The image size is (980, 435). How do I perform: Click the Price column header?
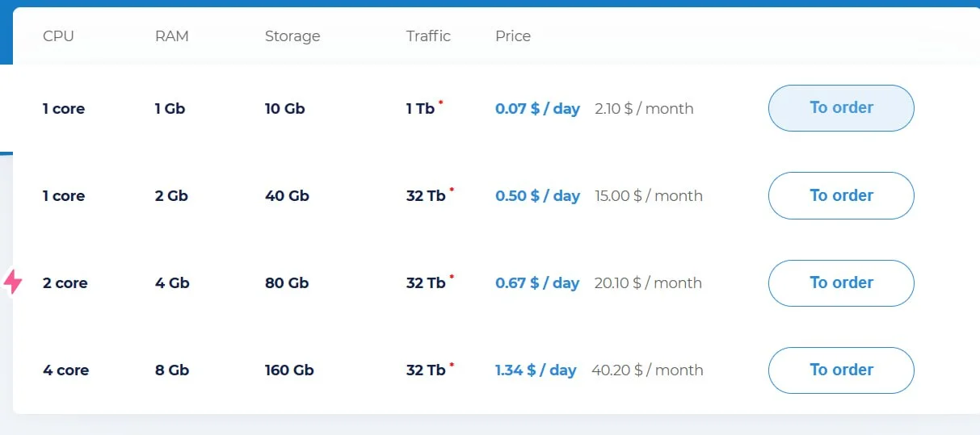point(513,36)
